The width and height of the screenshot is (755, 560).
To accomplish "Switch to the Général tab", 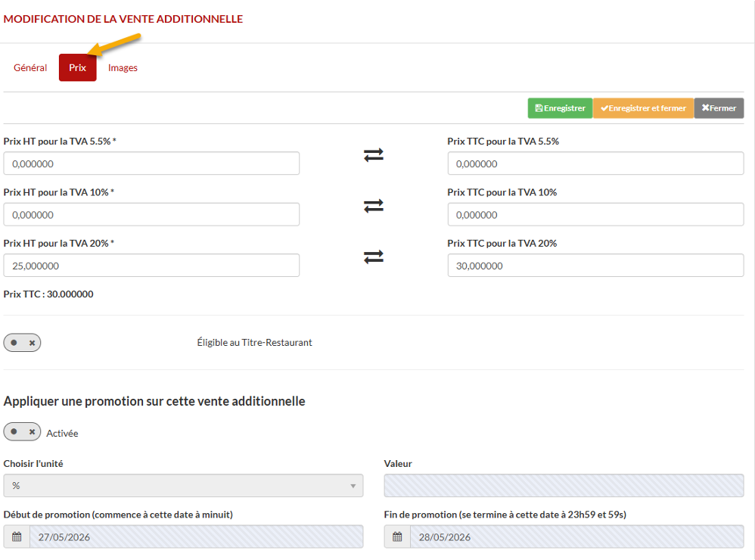I will coord(30,68).
